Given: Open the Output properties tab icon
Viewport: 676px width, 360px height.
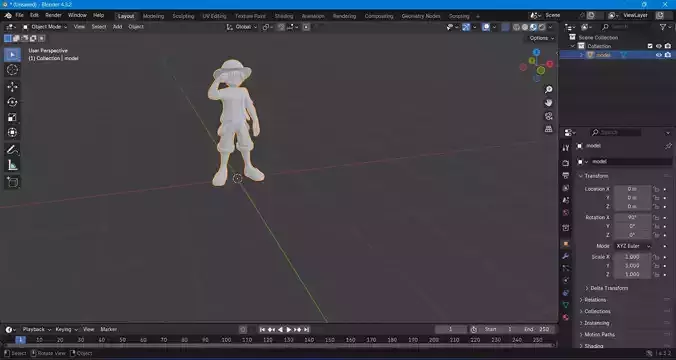Looking at the screenshot, I should (x=566, y=175).
